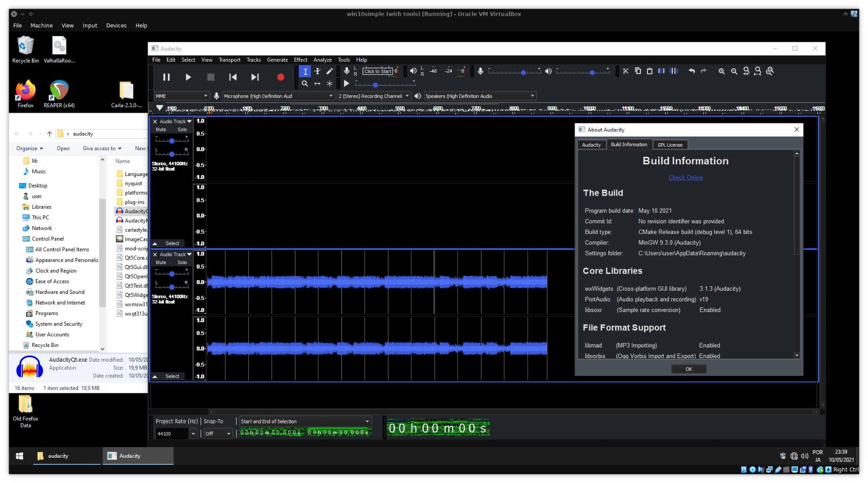Mute the second Audio Track
This screenshot has width=868, height=483.
(x=161, y=262)
